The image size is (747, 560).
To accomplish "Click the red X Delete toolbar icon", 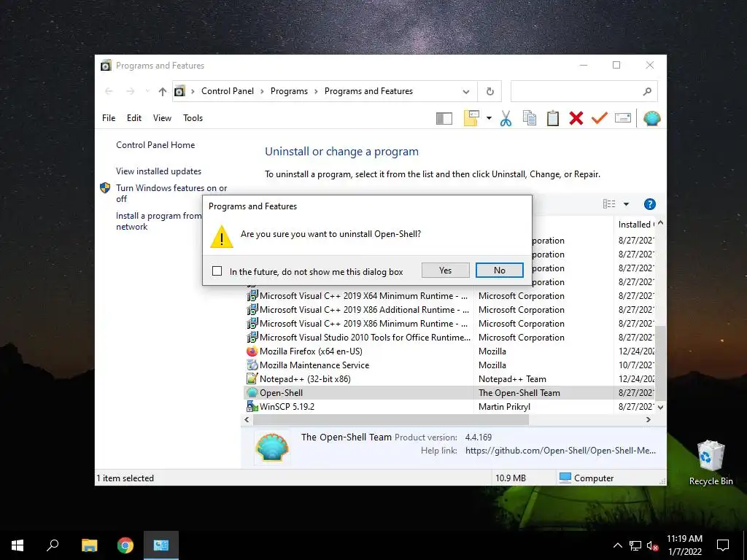I will click(x=576, y=118).
